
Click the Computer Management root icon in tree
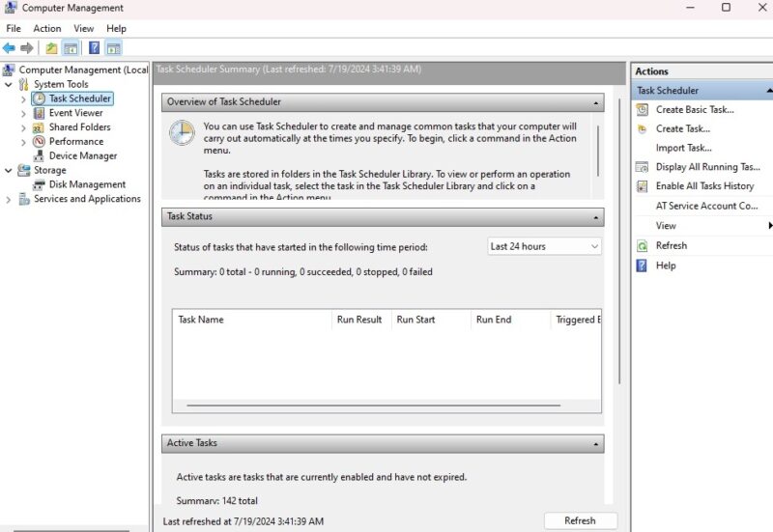pyautogui.click(x=9, y=70)
